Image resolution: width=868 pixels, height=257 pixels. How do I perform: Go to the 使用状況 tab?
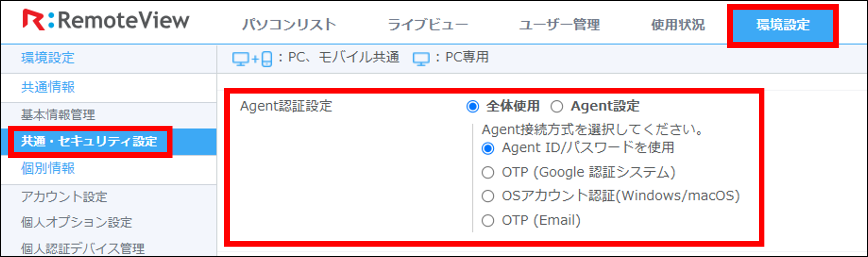point(678,25)
